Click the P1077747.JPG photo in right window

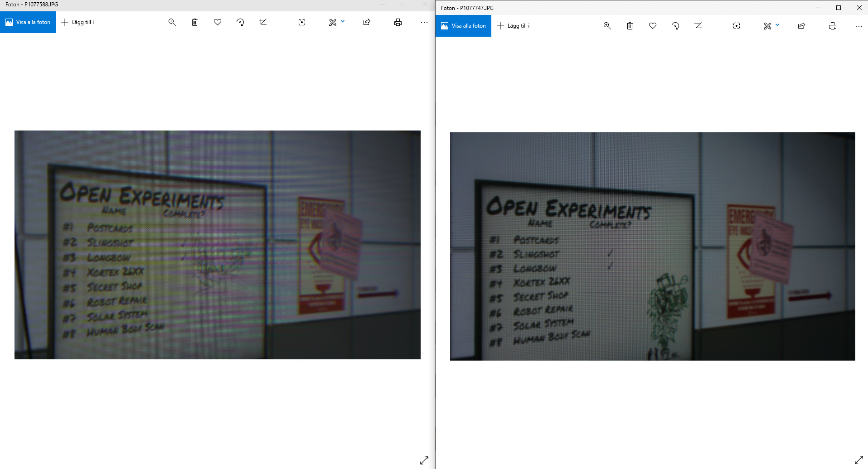653,247
